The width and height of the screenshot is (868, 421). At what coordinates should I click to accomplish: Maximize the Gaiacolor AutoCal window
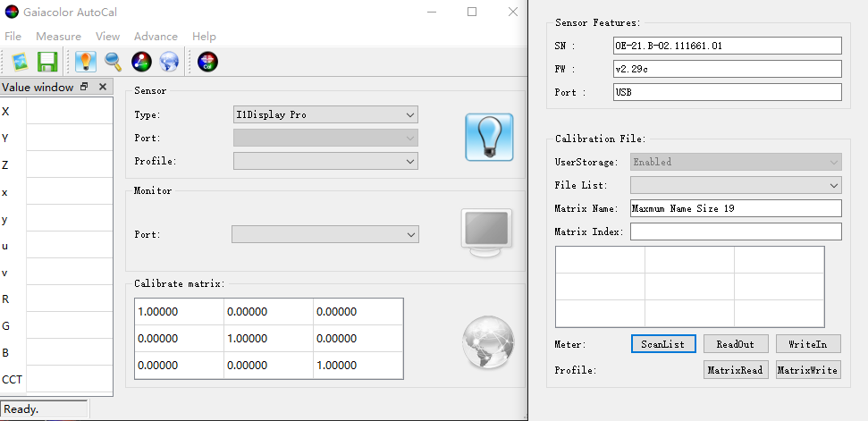pyautogui.click(x=472, y=12)
